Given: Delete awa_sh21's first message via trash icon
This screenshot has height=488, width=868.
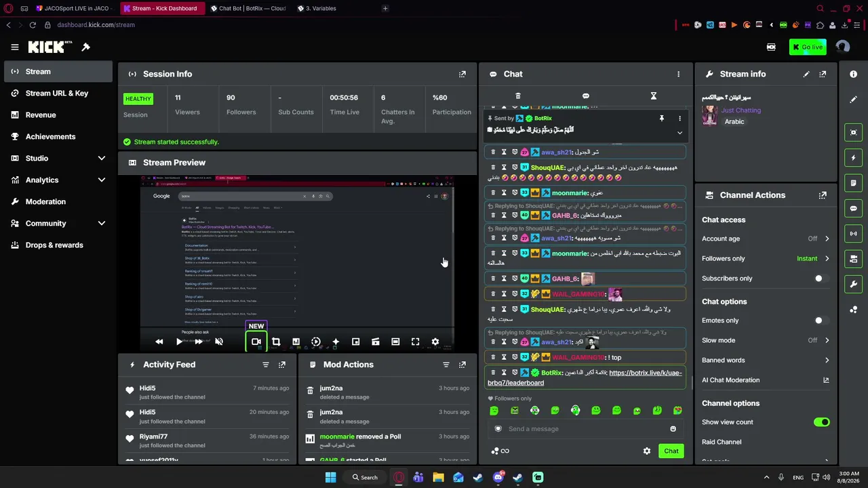Looking at the screenshot, I should click(493, 152).
